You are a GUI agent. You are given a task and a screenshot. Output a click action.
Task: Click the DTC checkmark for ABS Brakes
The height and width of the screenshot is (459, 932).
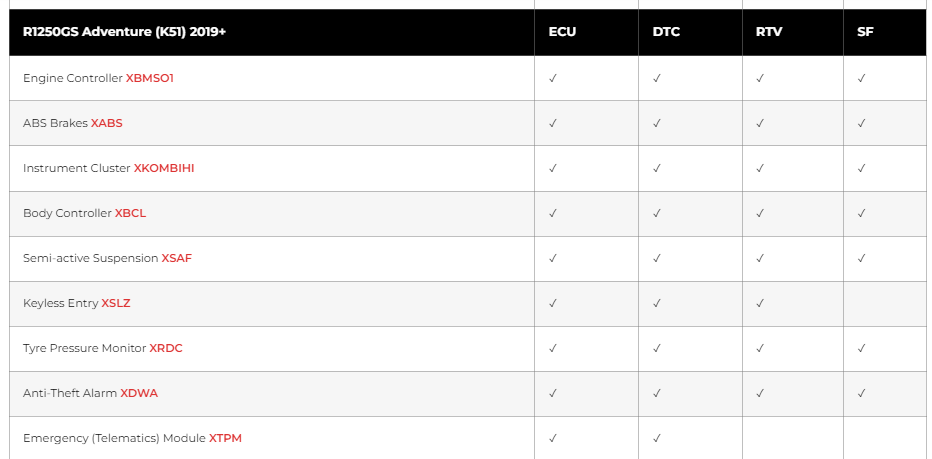[x=657, y=123]
